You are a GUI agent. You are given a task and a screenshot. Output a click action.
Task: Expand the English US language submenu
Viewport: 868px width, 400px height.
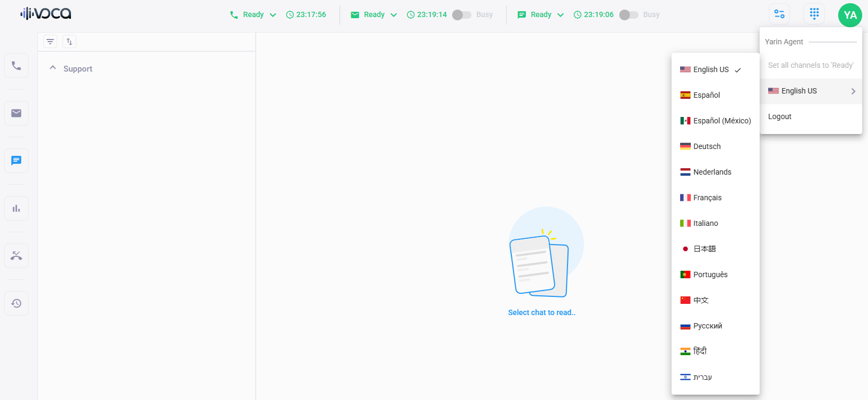[811, 91]
